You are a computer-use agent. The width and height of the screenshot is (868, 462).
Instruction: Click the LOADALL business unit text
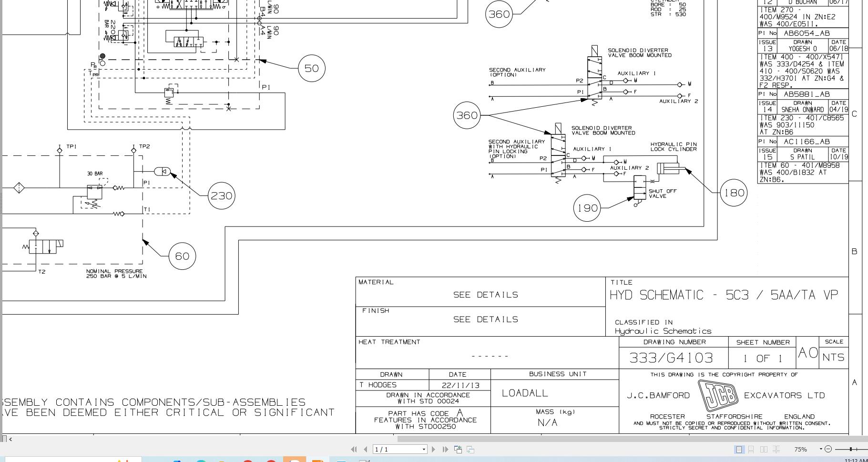pos(525,393)
